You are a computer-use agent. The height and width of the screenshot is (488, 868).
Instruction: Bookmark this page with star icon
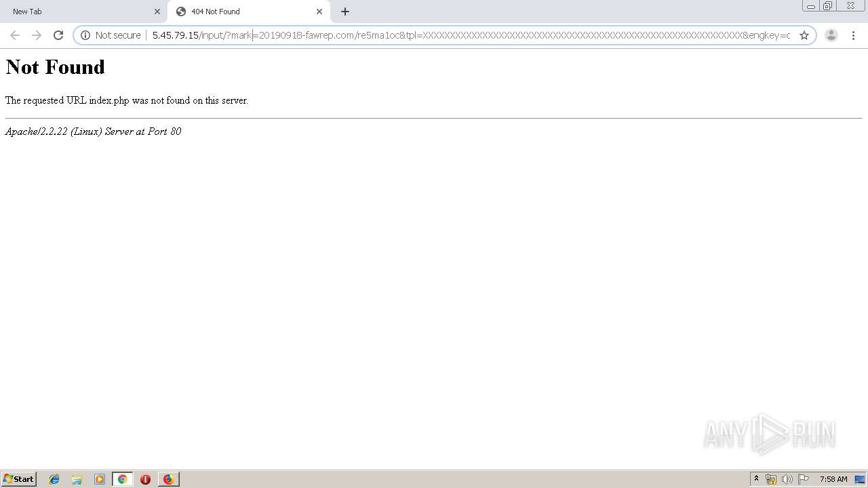804,35
